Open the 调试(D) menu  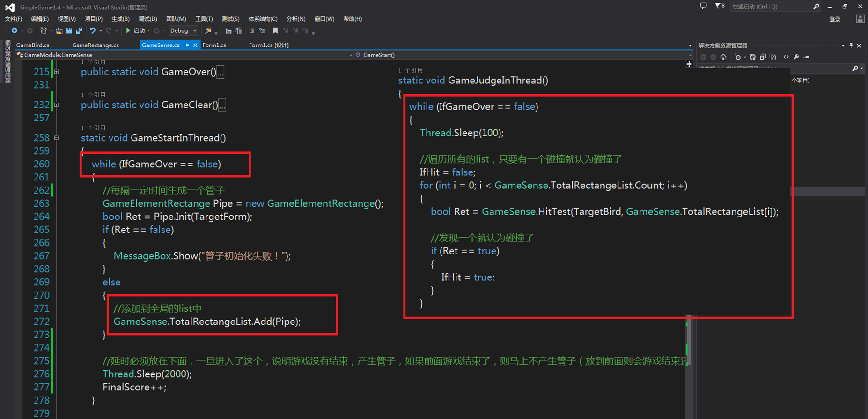(148, 19)
